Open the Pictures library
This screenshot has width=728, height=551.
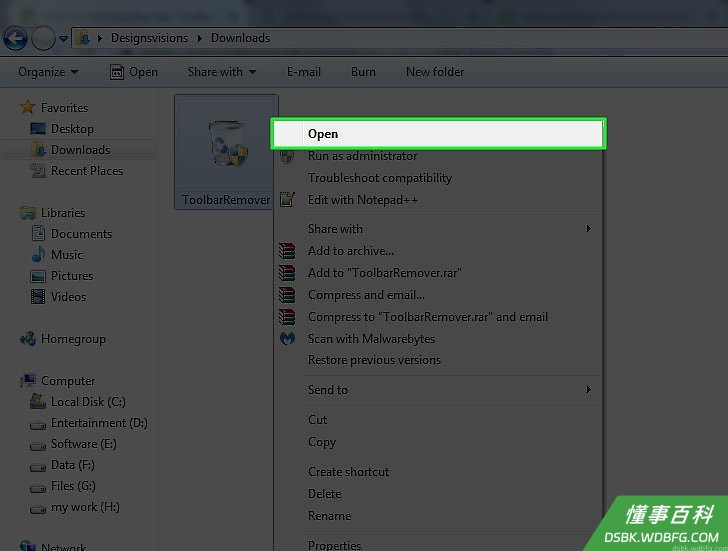[72, 276]
